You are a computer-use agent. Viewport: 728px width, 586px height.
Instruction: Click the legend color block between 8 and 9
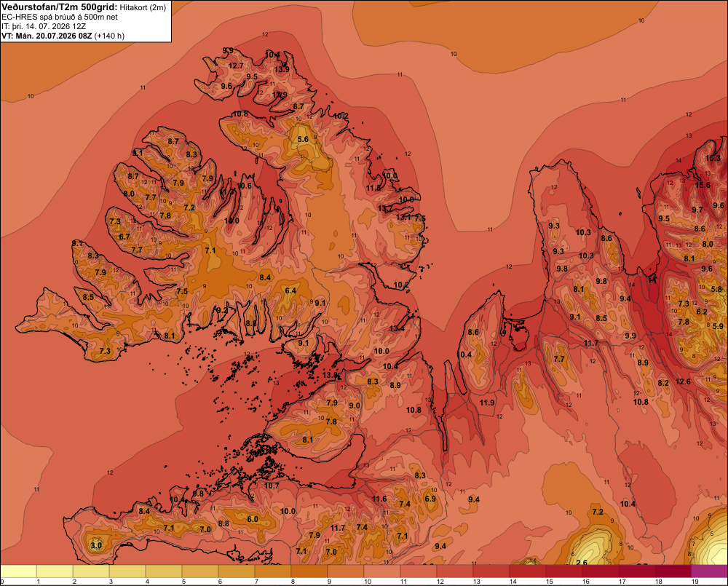point(309,571)
